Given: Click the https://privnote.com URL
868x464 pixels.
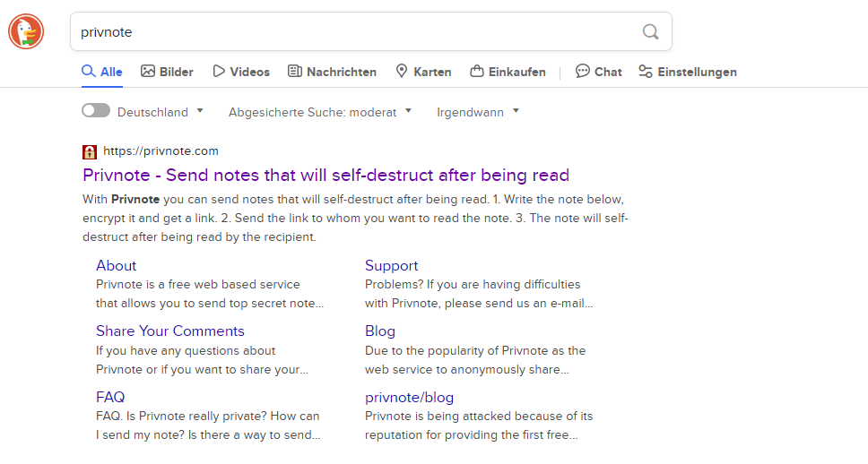Looking at the screenshot, I should click(x=161, y=151).
